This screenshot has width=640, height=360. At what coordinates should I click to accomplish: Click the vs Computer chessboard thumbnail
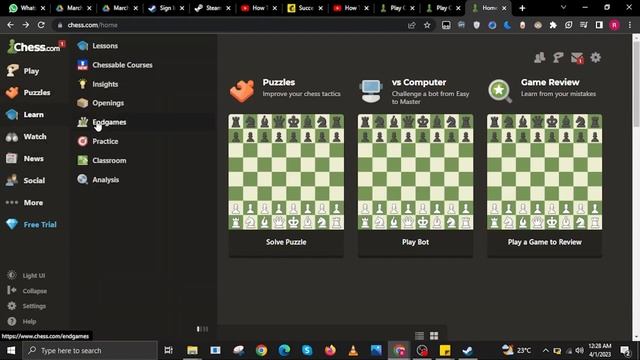click(416, 172)
